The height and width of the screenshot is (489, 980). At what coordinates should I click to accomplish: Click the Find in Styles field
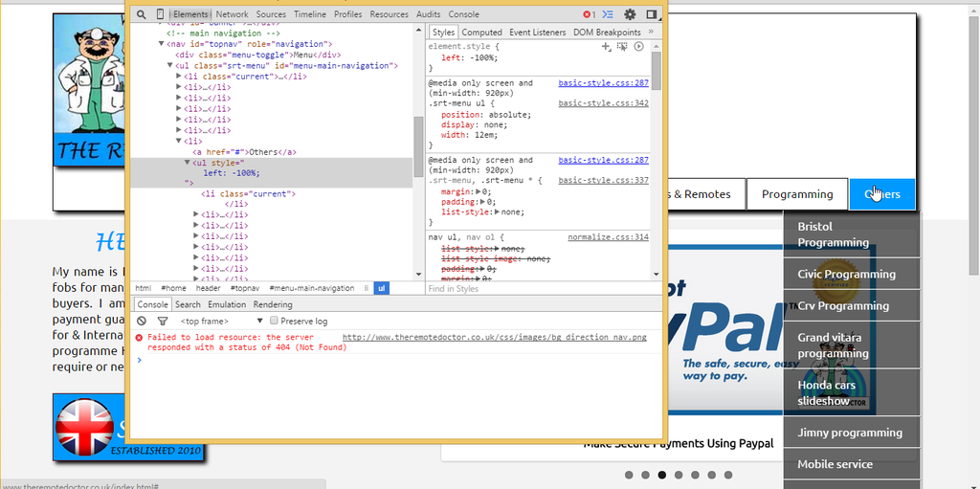(x=536, y=288)
